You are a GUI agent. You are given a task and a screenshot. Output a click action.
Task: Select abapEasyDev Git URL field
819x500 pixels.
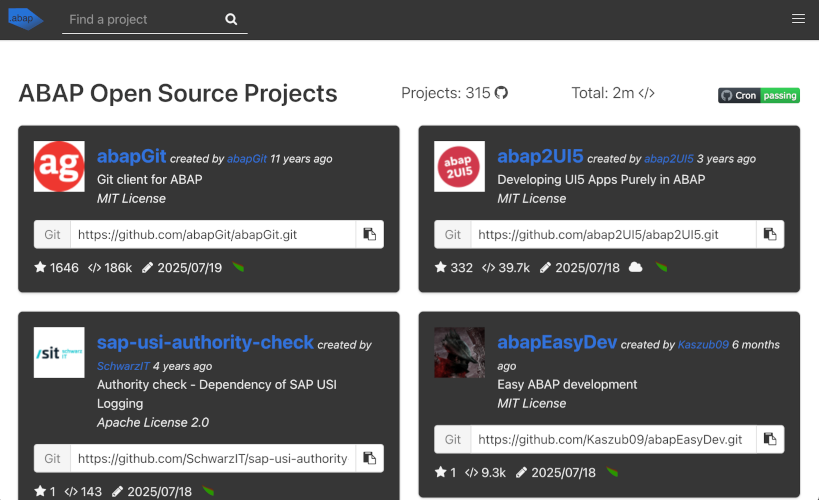tap(613, 439)
